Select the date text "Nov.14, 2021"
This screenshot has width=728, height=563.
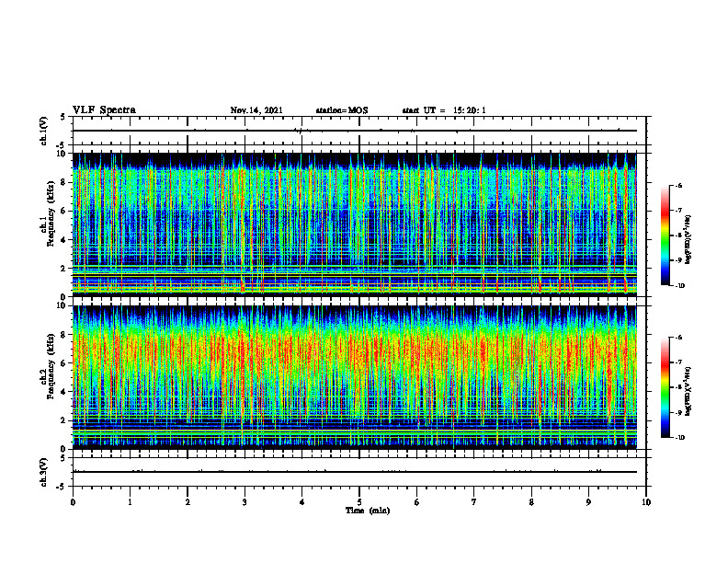[256, 110]
